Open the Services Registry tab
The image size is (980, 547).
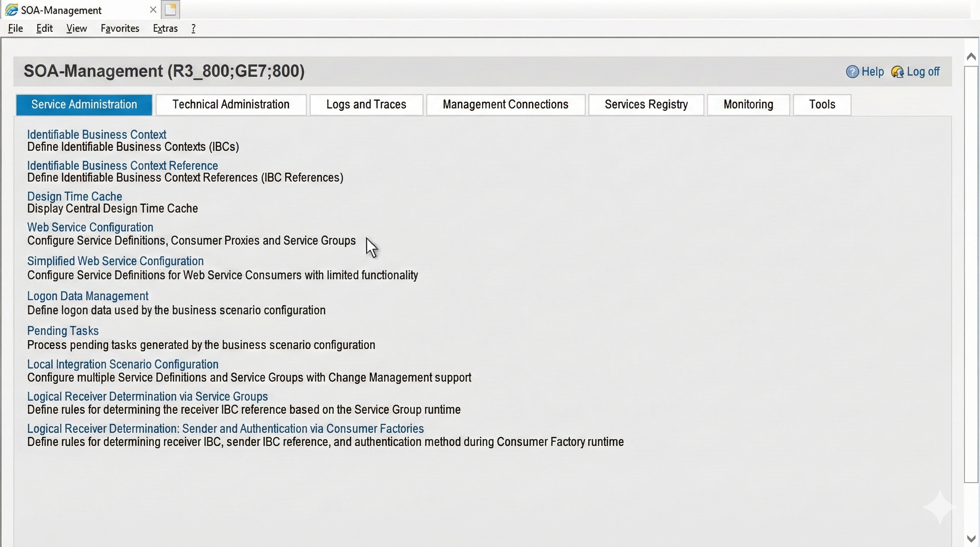(x=646, y=105)
